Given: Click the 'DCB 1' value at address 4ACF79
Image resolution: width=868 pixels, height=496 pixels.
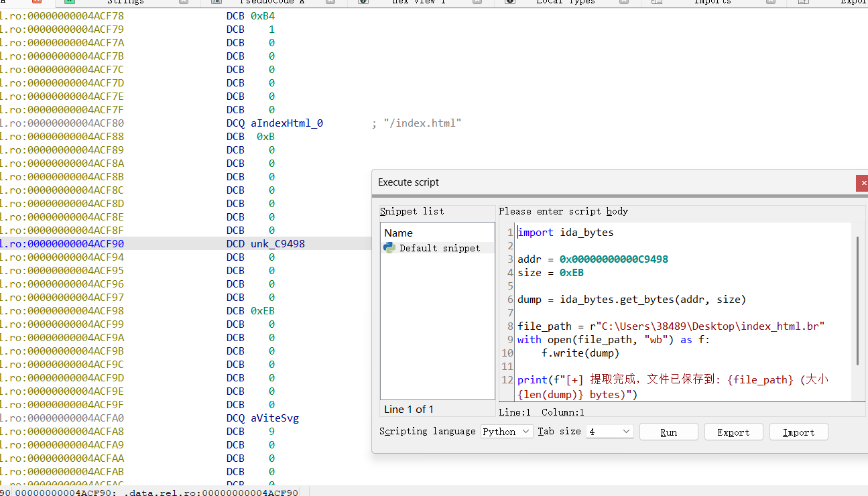Looking at the screenshot, I should 271,29.
